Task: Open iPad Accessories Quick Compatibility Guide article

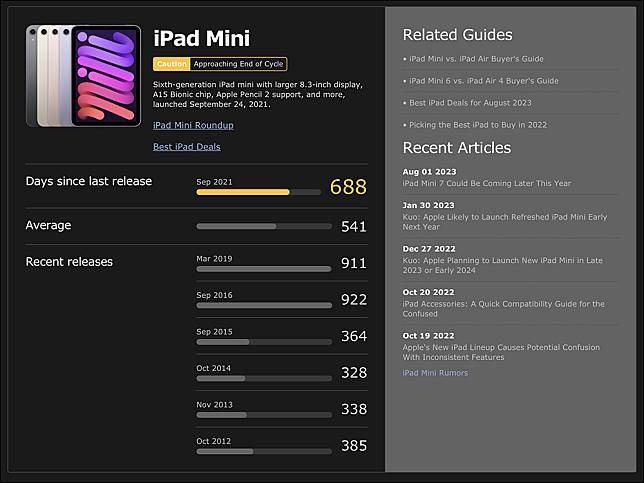Action: tap(504, 309)
